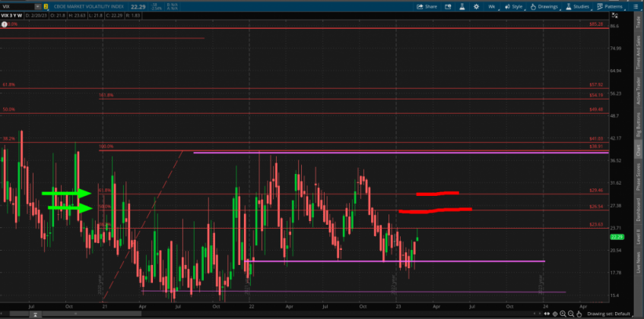Open the Level II sidebar tab
This screenshot has height=319, width=644.
pos(638,238)
